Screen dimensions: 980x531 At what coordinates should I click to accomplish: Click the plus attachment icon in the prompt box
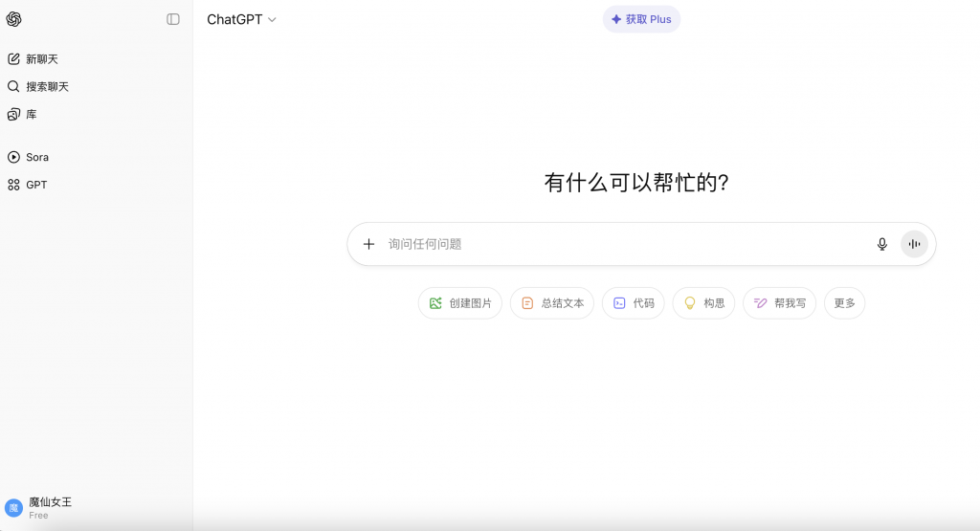click(368, 244)
